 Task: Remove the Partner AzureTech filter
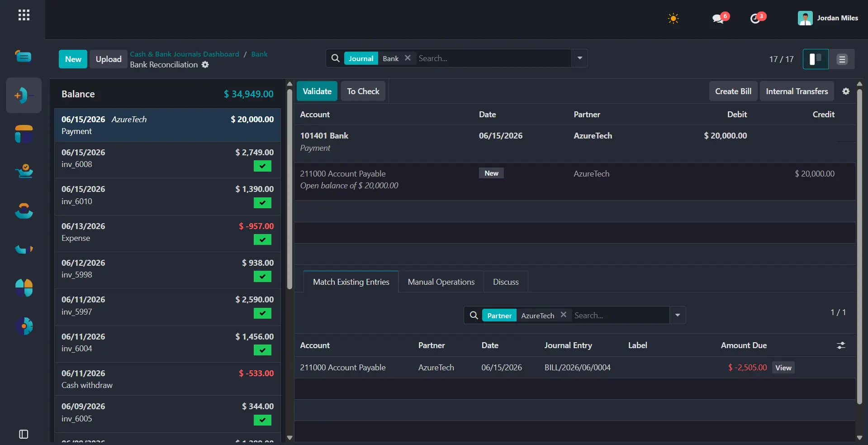click(563, 315)
